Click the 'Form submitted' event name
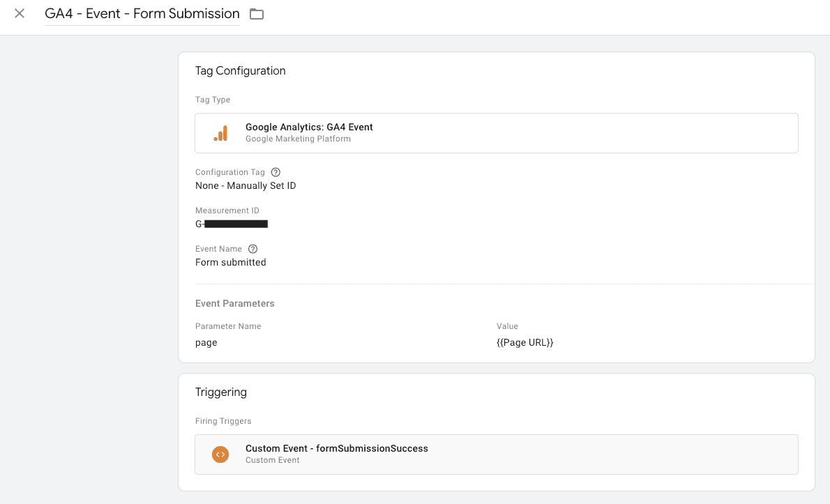The width and height of the screenshot is (830, 504). click(x=231, y=262)
